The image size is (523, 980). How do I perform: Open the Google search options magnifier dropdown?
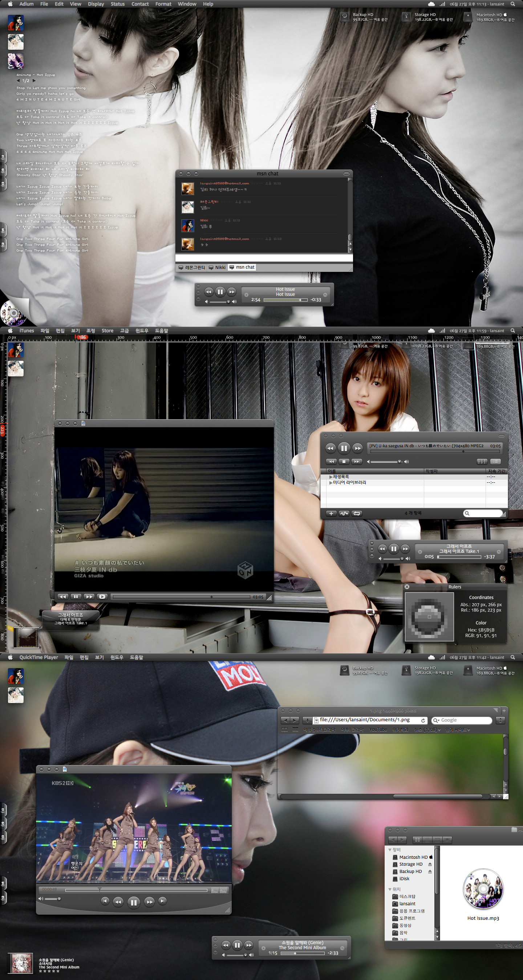click(437, 720)
